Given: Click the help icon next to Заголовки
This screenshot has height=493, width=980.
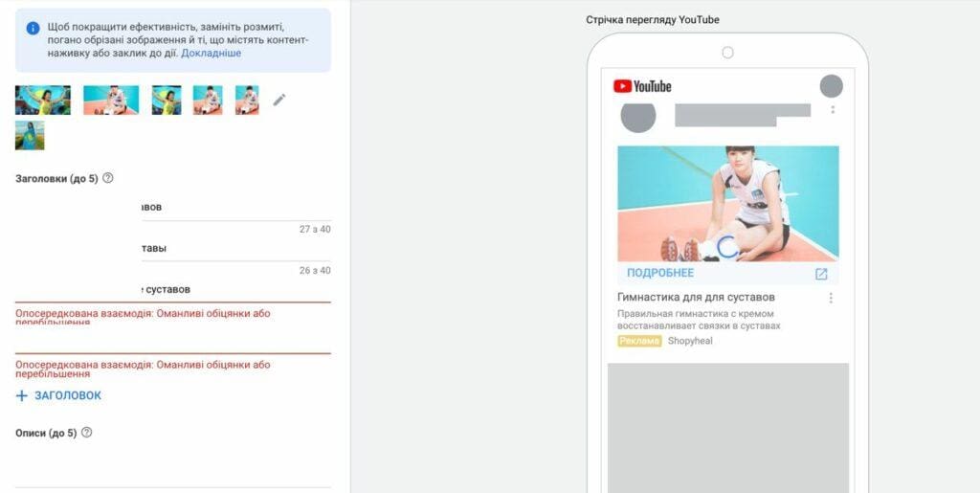Looking at the screenshot, I should point(107,178).
